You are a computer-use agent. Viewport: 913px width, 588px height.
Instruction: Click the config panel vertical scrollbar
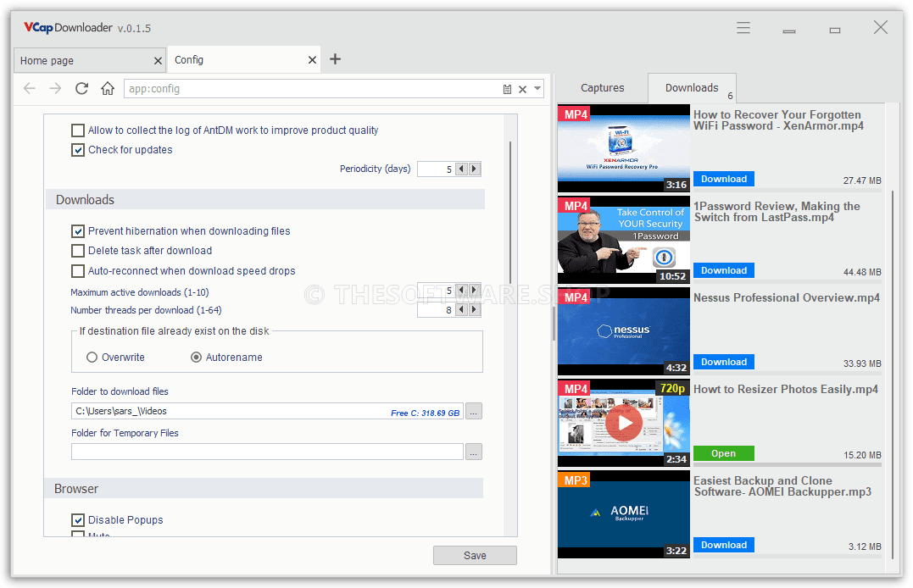(x=510, y=213)
